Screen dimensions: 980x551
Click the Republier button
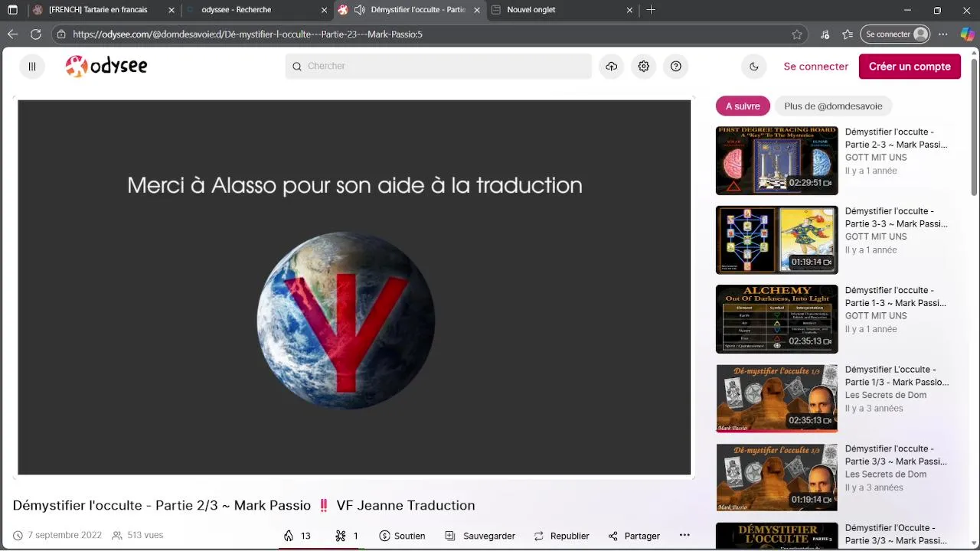pyautogui.click(x=561, y=536)
